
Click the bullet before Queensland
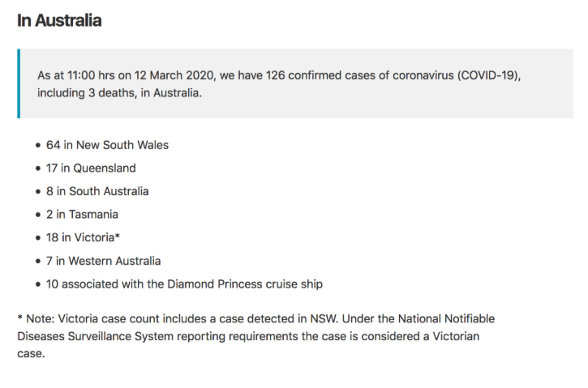pyautogui.click(x=38, y=168)
